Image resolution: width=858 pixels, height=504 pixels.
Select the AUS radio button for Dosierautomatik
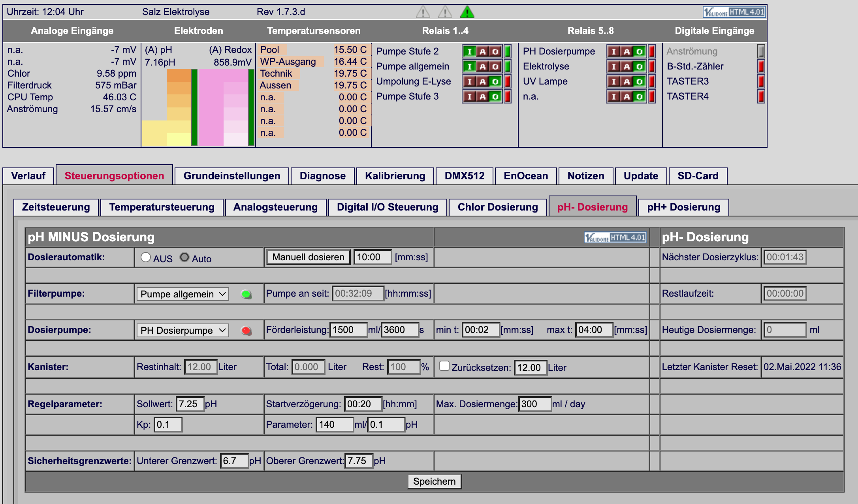146,258
